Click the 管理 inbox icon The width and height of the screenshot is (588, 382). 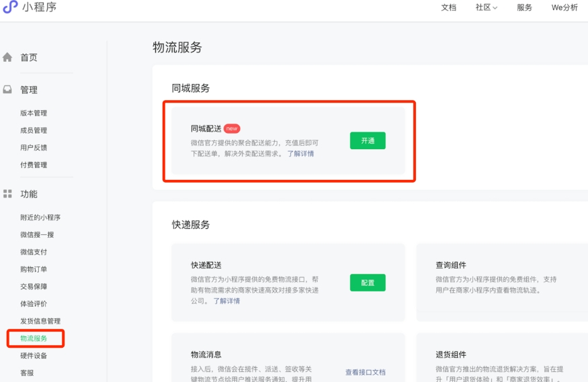(7, 89)
